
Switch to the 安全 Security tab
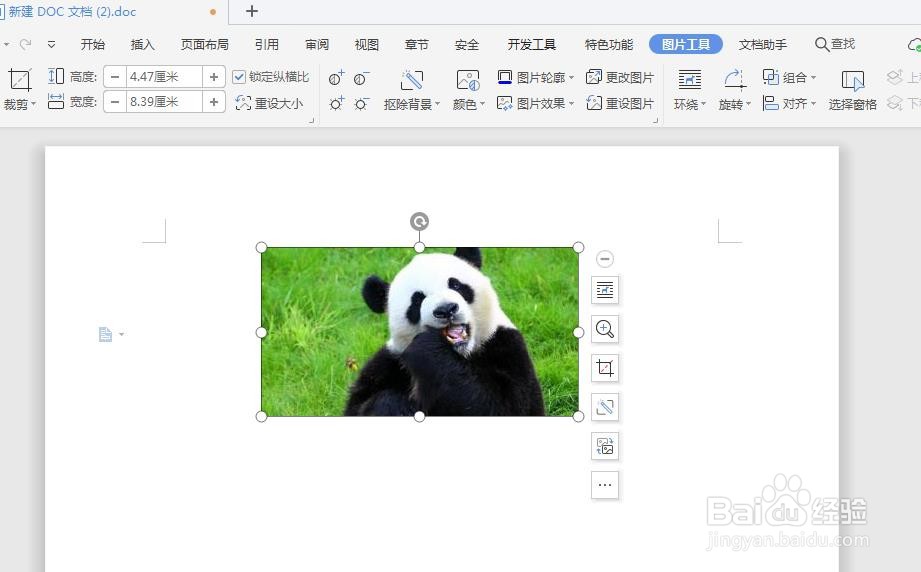tap(467, 44)
